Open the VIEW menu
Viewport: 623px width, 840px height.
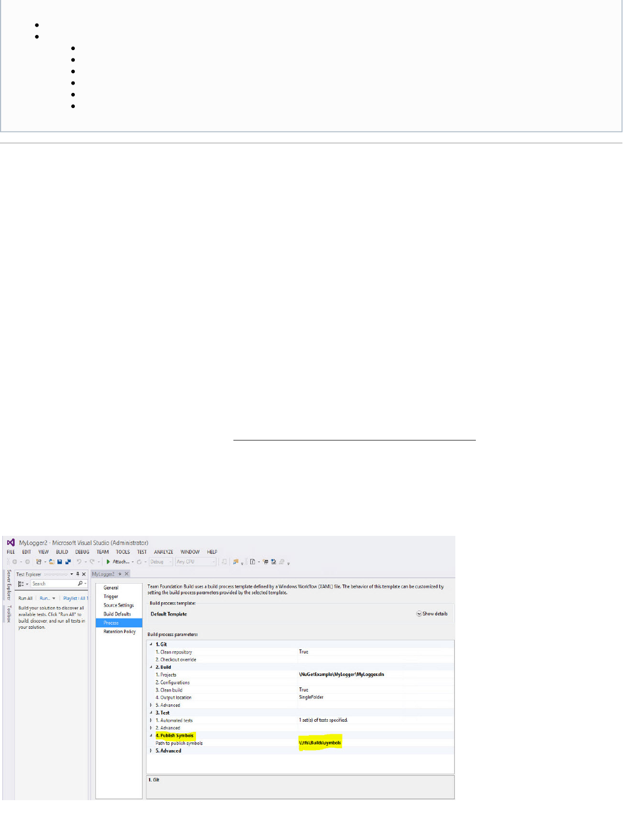43,552
